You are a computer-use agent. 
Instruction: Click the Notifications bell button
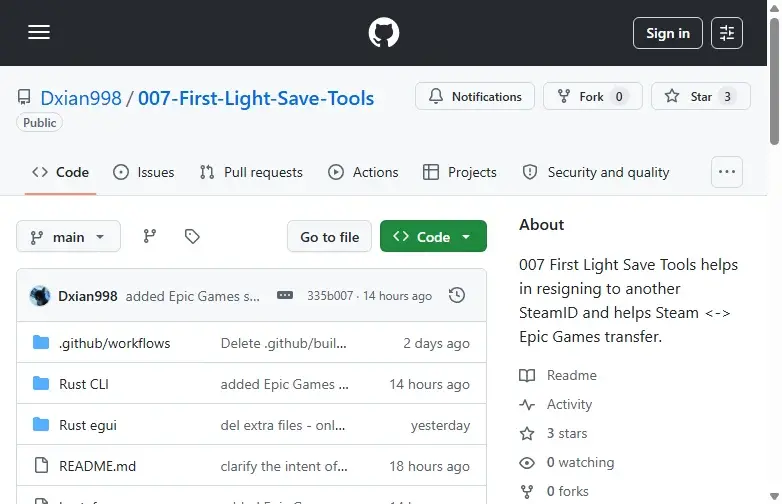pos(475,96)
